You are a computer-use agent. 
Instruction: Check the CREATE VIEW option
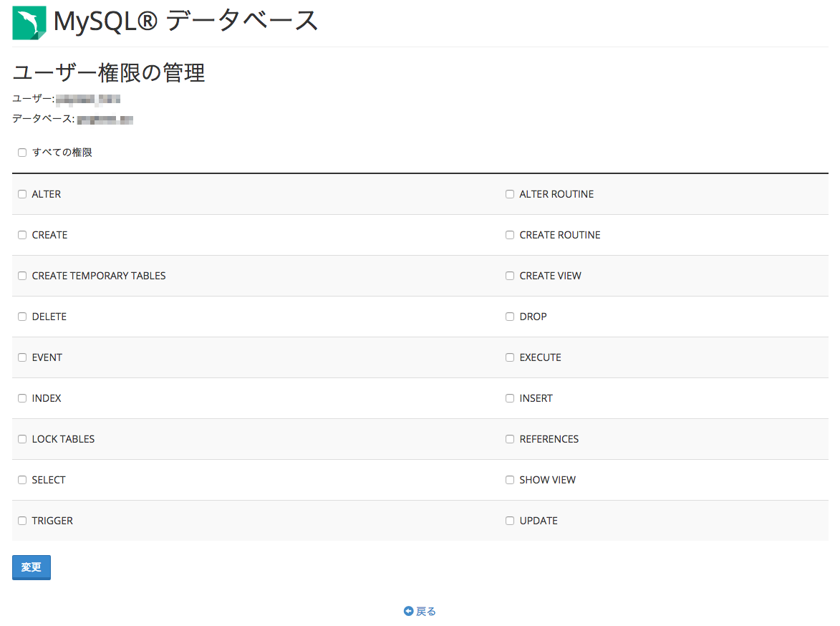(510, 276)
